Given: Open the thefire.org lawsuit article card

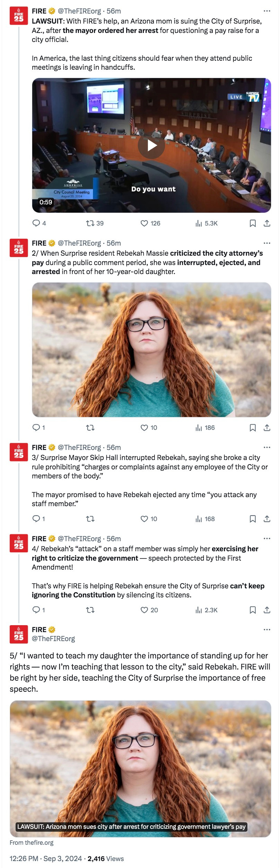Looking at the screenshot, I should (140, 768).
